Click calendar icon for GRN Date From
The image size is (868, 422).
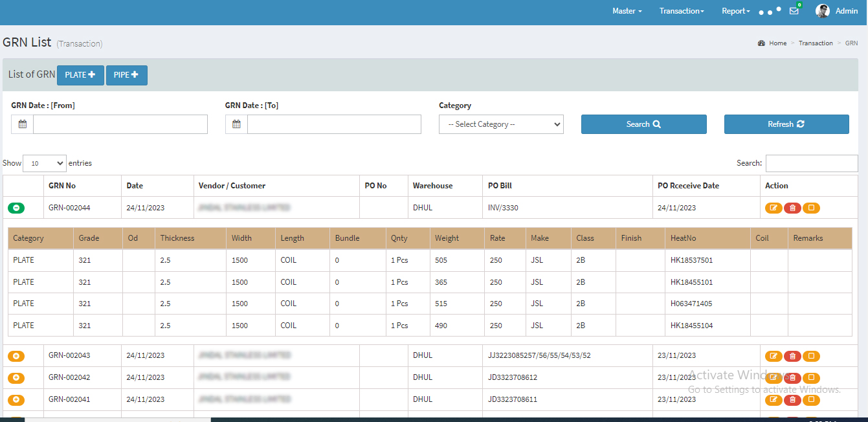(x=23, y=124)
